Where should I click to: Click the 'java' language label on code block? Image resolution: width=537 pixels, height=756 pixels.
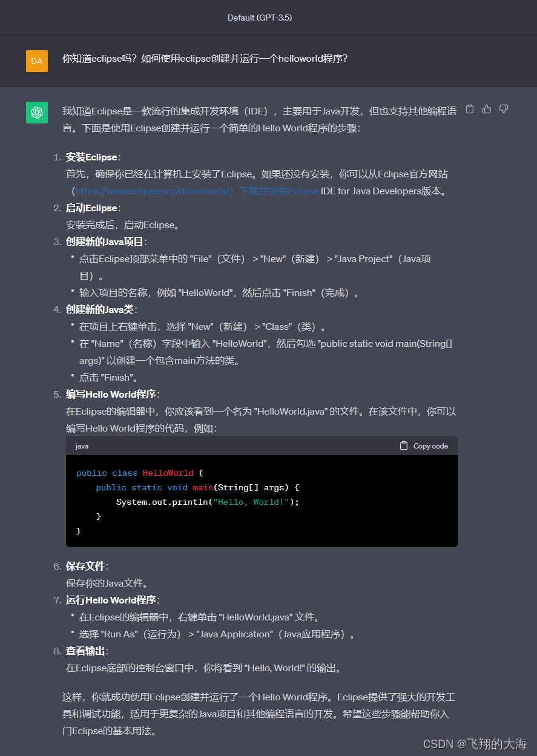point(82,446)
